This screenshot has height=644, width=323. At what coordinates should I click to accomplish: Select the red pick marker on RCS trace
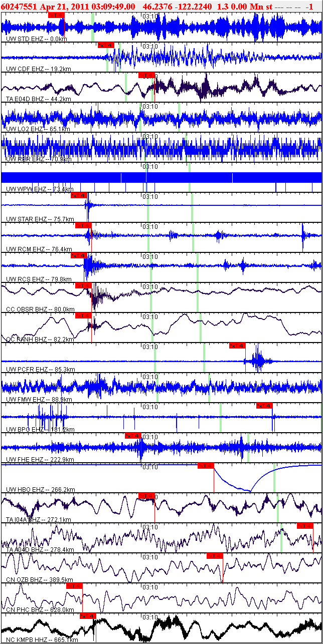click(x=79, y=255)
